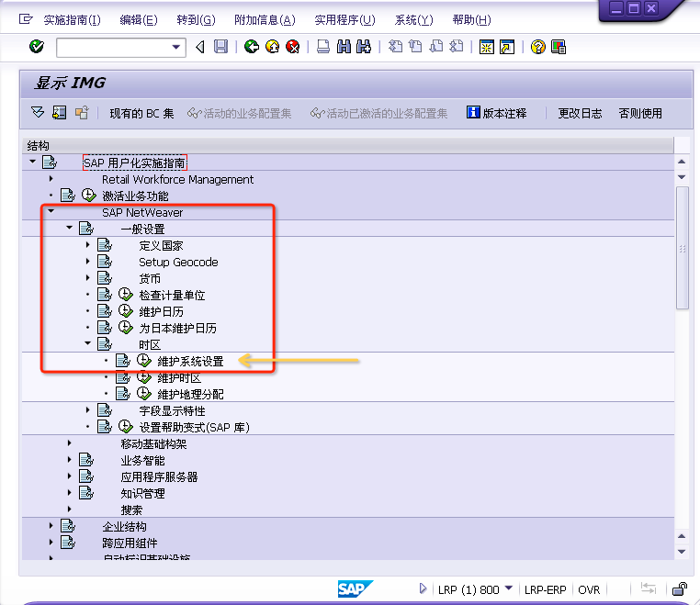Screen dimensions: 700x605
Task: Open the 转到(G) menu
Action: pyautogui.click(x=196, y=20)
